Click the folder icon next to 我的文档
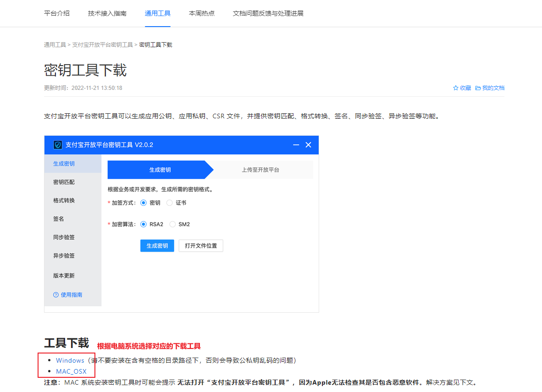This screenshot has width=542, height=392. tap(478, 88)
